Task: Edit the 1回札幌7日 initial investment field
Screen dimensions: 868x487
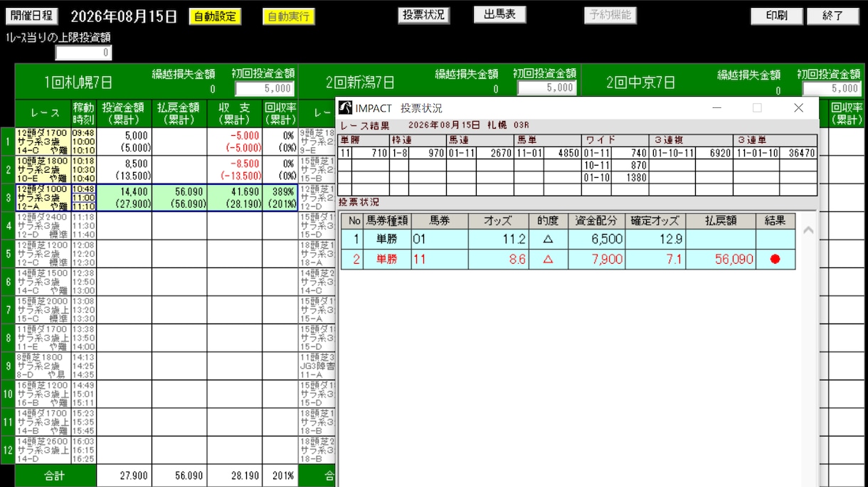Action: [265, 88]
